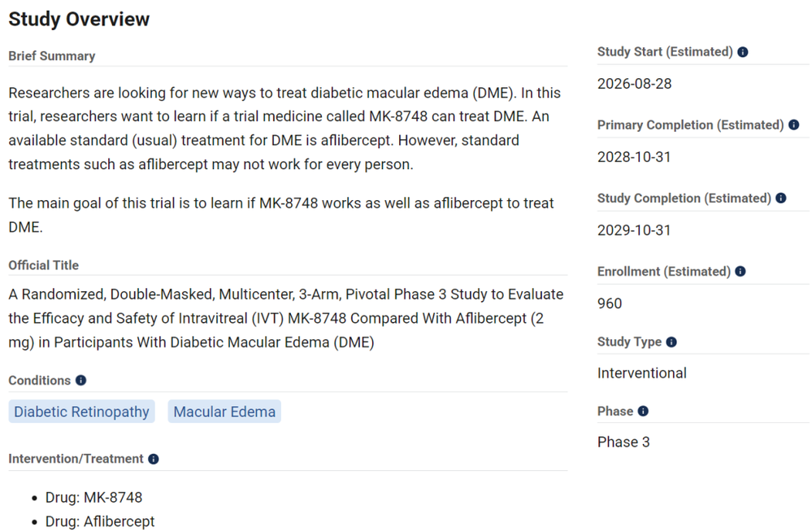Click the study start date 2026-08-28
Image resolution: width=812 pixels, height=532 pixels.
[634, 84]
